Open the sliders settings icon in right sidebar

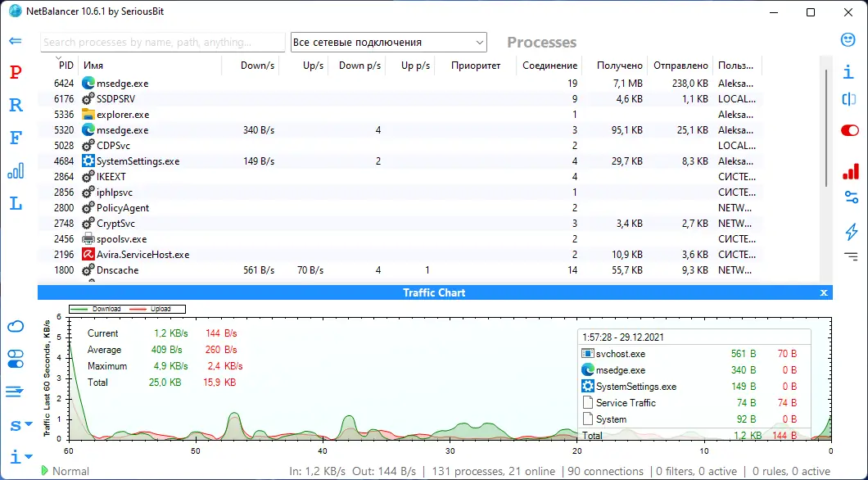tap(852, 197)
